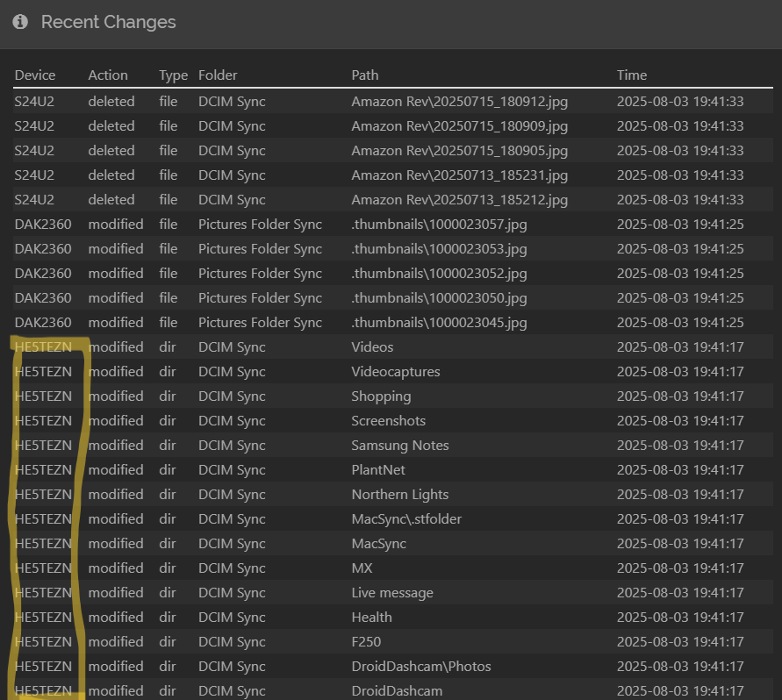Click the Shopping path entry
The width and height of the screenshot is (782, 700).
tap(381, 396)
